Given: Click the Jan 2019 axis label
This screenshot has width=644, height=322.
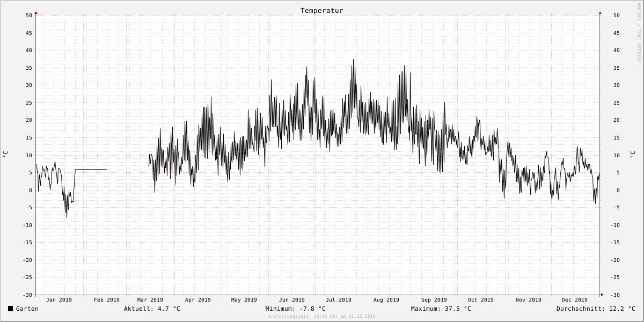Looking at the screenshot, I should point(59,300).
